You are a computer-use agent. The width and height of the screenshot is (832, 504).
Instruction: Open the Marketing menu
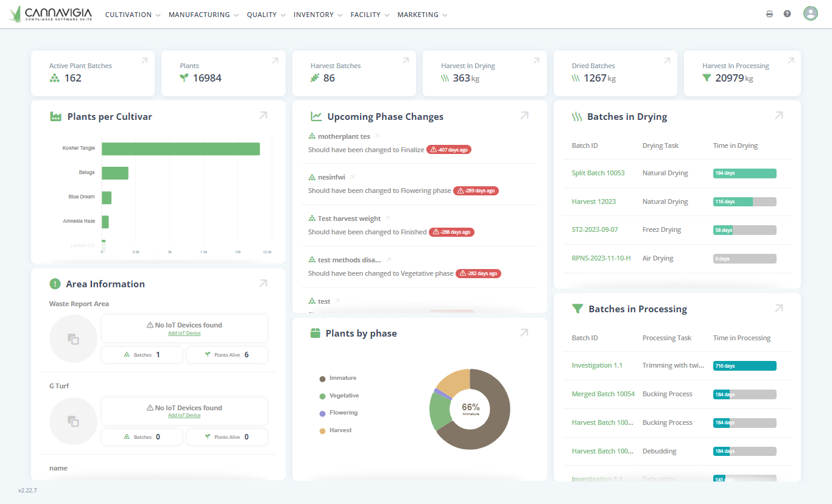422,15
